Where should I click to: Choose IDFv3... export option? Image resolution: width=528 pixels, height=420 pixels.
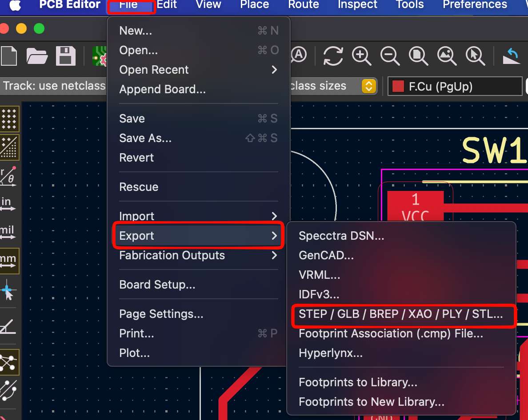tap(401, 294)
